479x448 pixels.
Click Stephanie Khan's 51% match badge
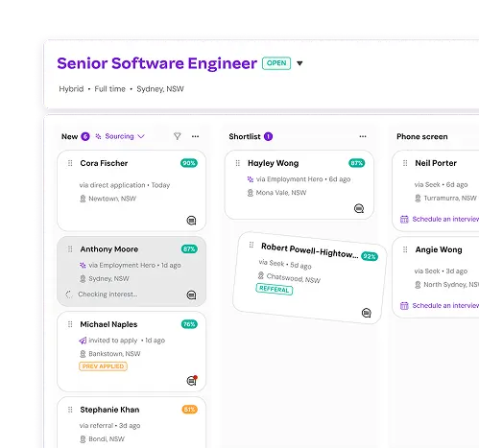[x=189, y=410]
